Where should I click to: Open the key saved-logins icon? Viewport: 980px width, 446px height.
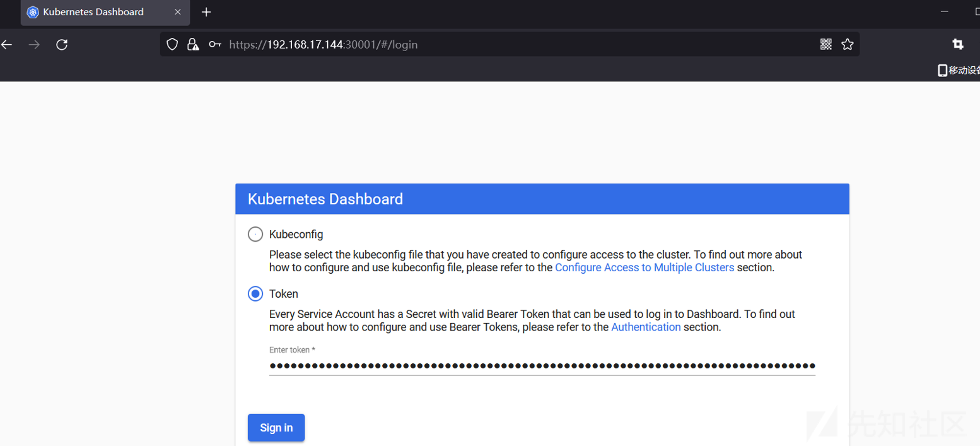click(x=215, y=44)
